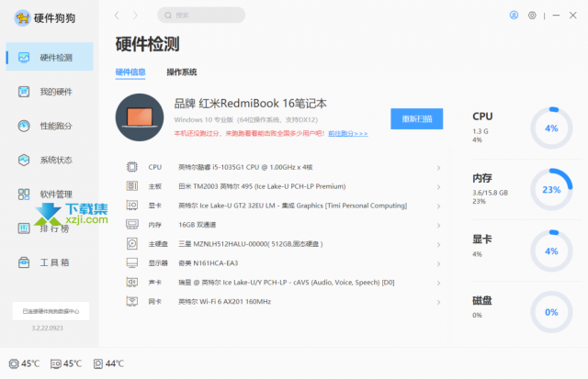Focus the 搜索 search input field
Screen dimensions: 588x379
coord(201,15)
